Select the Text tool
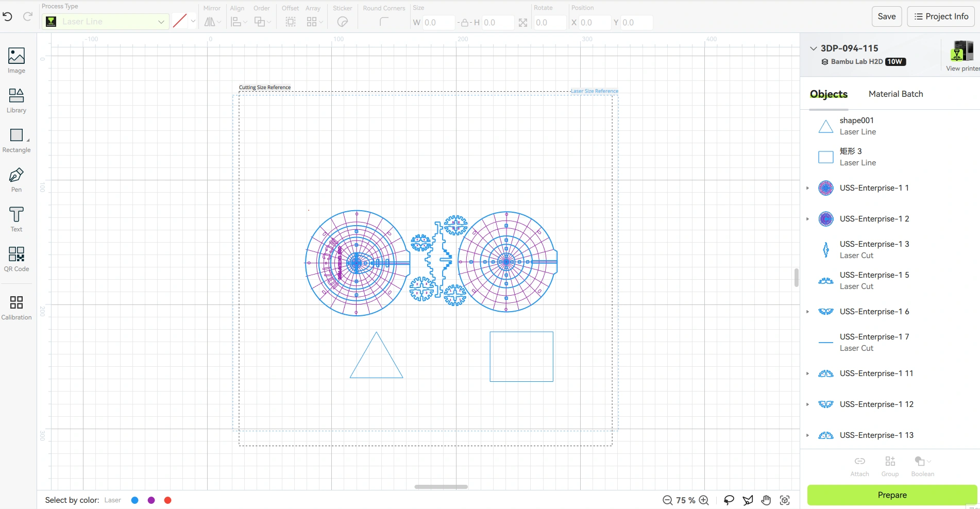The height and width of the screenshot is (509, 980). point(16,219)
